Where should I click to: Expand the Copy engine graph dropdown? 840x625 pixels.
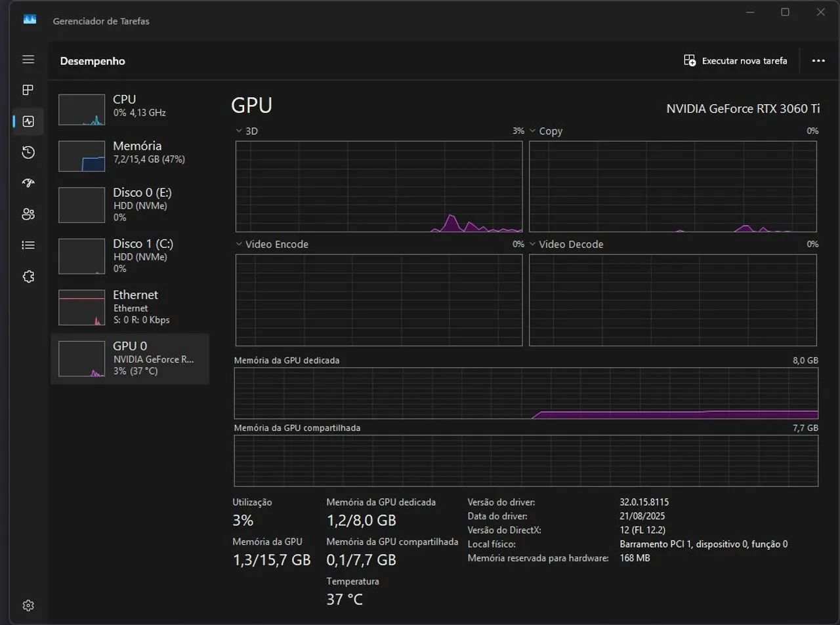(545, 131)
